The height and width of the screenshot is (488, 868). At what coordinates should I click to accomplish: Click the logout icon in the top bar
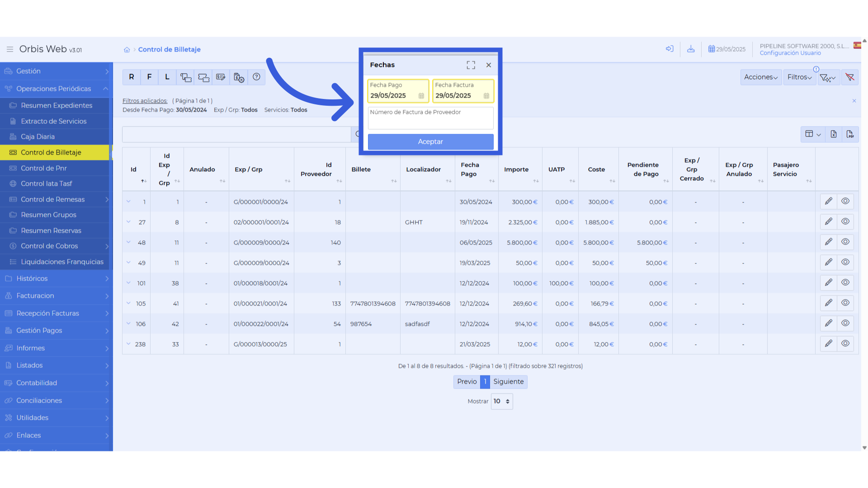(670, 49)
